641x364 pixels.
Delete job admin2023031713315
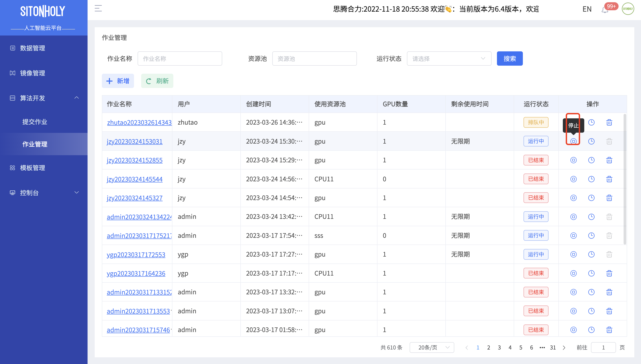pyautogui.click(x=609, y=292)
